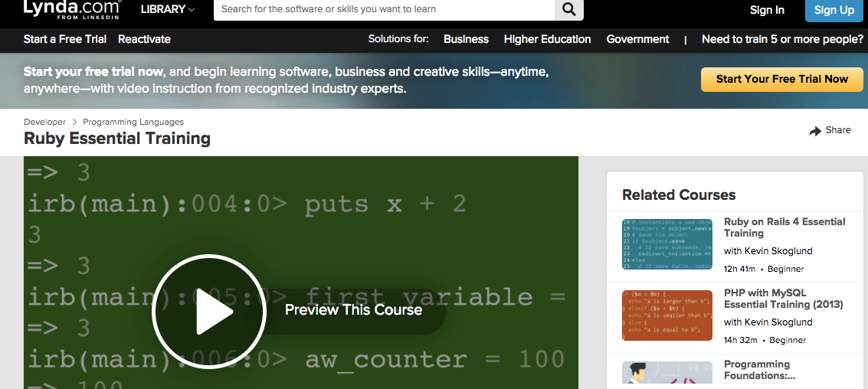The height and width of the screenshot is (389, 868).
Task: Click the blue Sign Up button
Action: tap(834, 10)
